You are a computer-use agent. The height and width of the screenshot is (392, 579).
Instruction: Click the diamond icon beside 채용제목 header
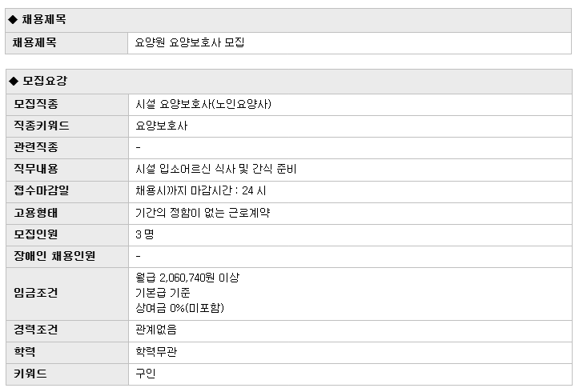[x=13, y=19]
